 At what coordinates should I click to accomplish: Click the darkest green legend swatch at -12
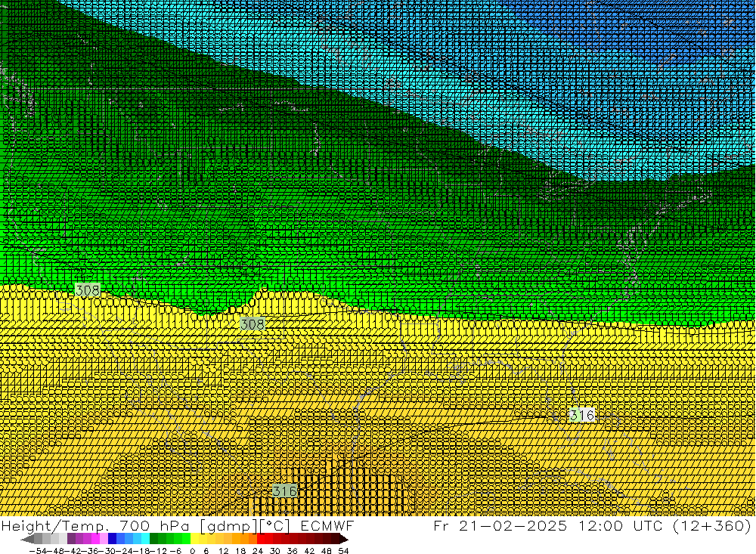(x=153, y=539)
